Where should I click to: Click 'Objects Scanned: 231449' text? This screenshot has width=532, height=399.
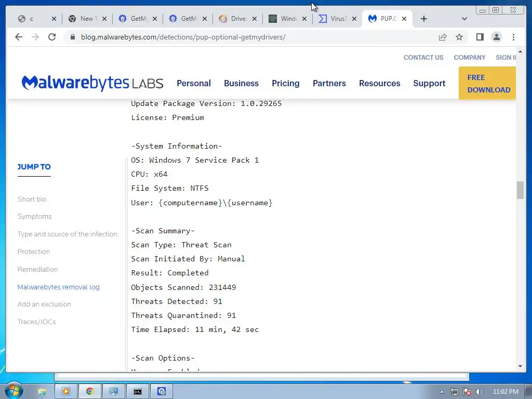183,287
